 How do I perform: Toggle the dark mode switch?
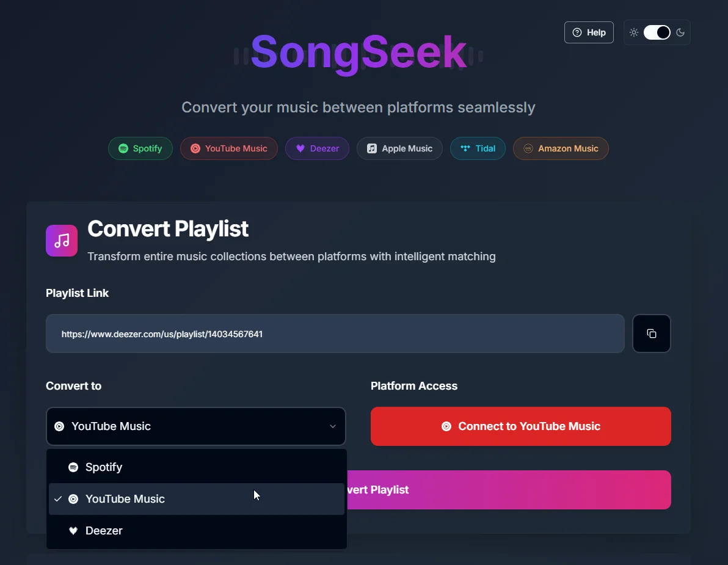pyautogui.click(x=657, y=32)
